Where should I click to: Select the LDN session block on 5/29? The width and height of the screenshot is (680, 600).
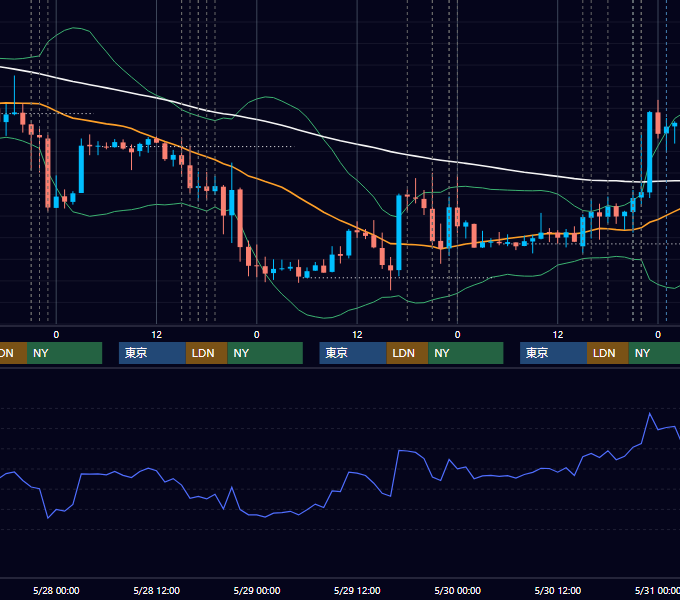[407, 353]
